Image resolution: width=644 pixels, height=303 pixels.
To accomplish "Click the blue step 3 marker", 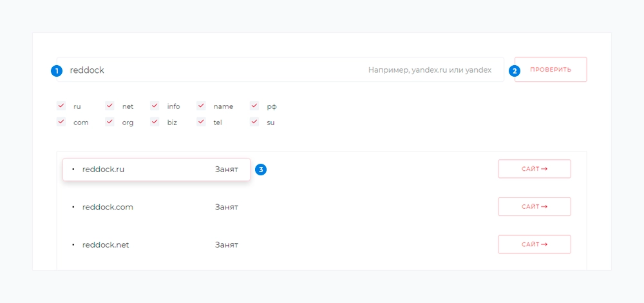I will point(261,170).
